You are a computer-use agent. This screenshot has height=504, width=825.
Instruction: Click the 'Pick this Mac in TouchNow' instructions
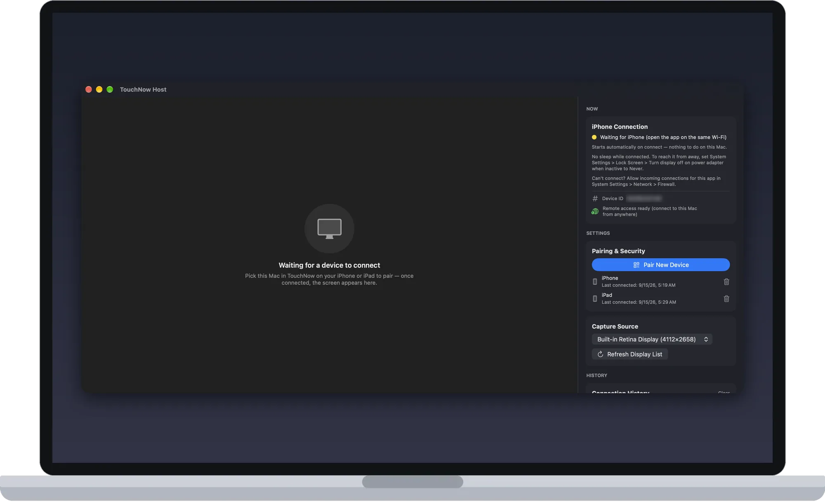click(x=329, y=279)
